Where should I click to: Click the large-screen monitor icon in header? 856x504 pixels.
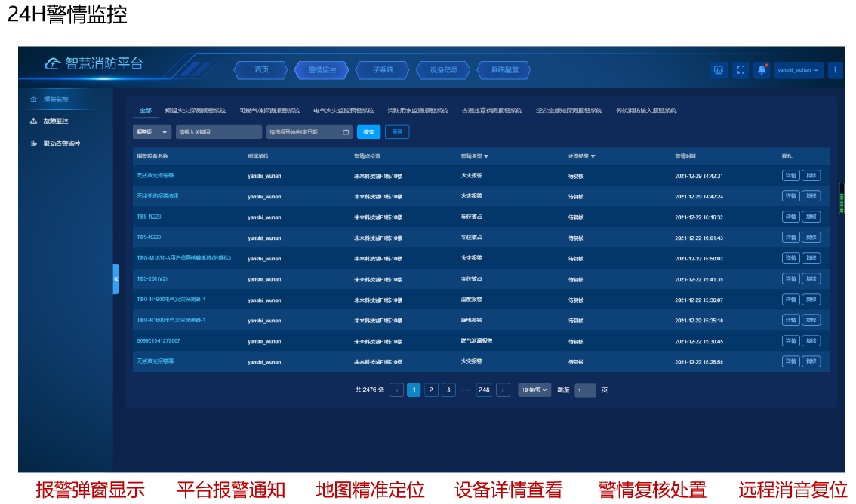[719, 70]
